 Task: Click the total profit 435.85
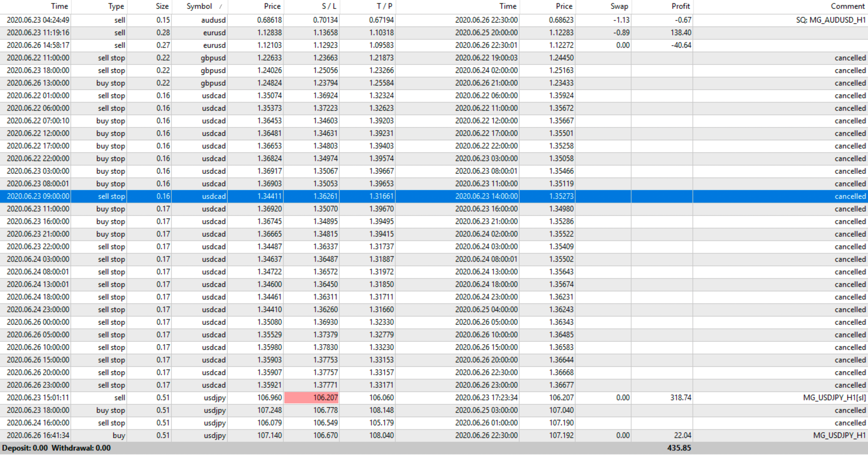(x=679, y=448)
